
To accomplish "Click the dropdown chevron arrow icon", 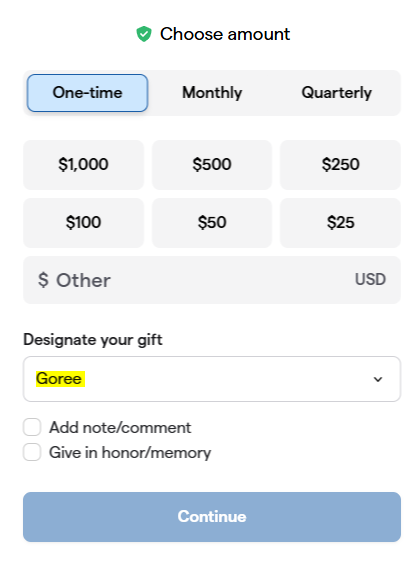I will pyautogui.click(x=378, y=379).
